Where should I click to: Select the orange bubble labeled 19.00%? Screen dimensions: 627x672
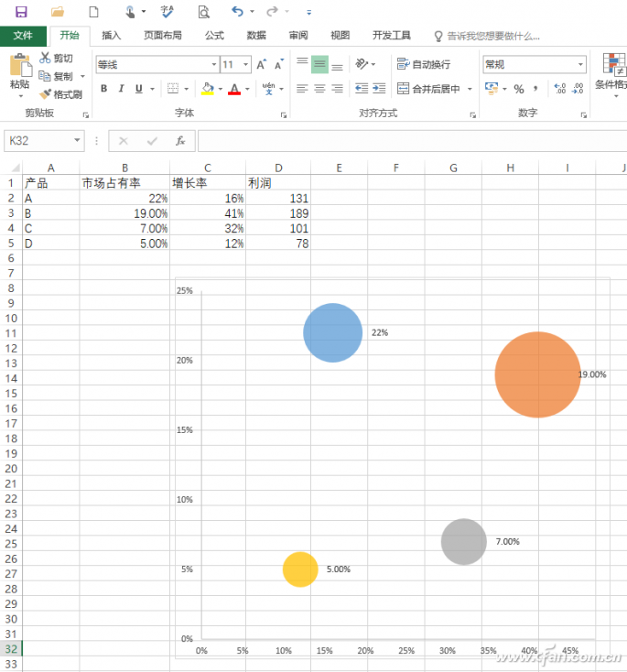537,374
